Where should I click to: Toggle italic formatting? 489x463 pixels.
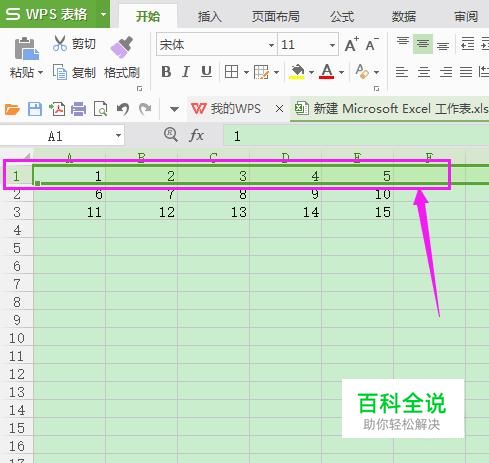(x=186, y=72)
